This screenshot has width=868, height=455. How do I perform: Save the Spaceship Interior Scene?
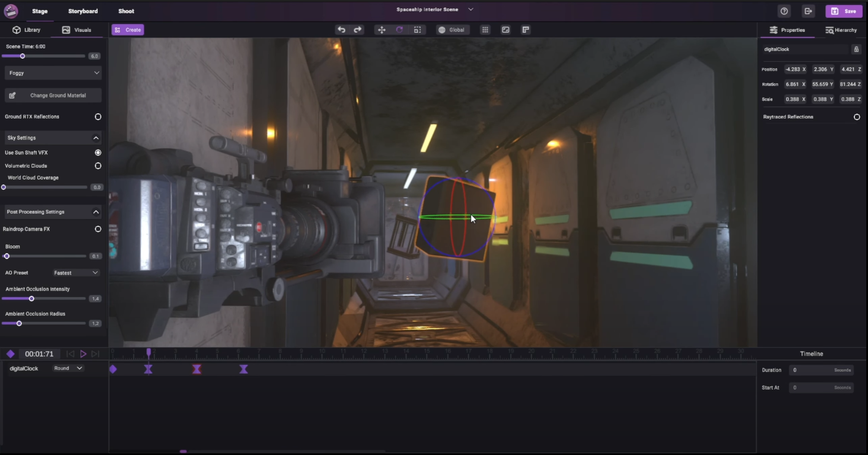tap(843, 11)
